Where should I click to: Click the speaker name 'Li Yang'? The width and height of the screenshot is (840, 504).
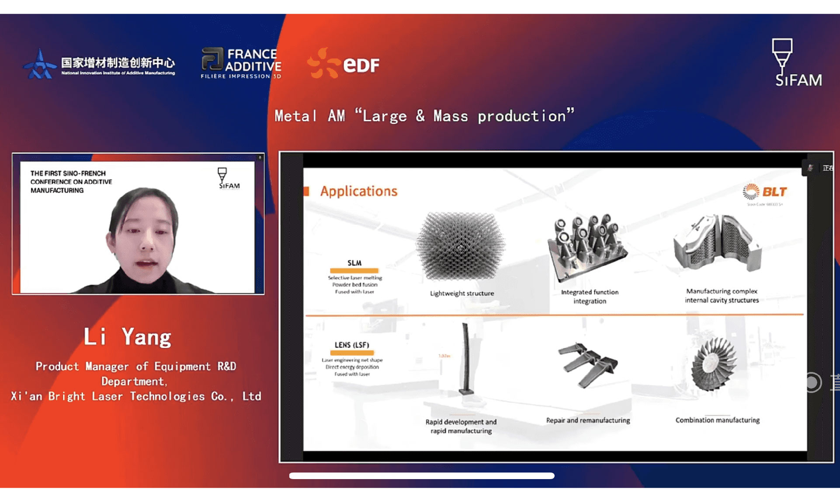point(127,337)
